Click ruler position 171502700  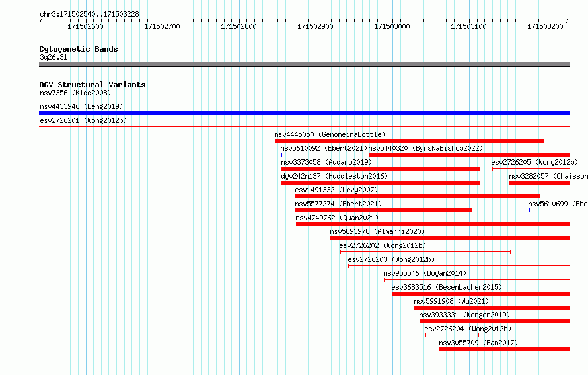(x=162, y=26)
